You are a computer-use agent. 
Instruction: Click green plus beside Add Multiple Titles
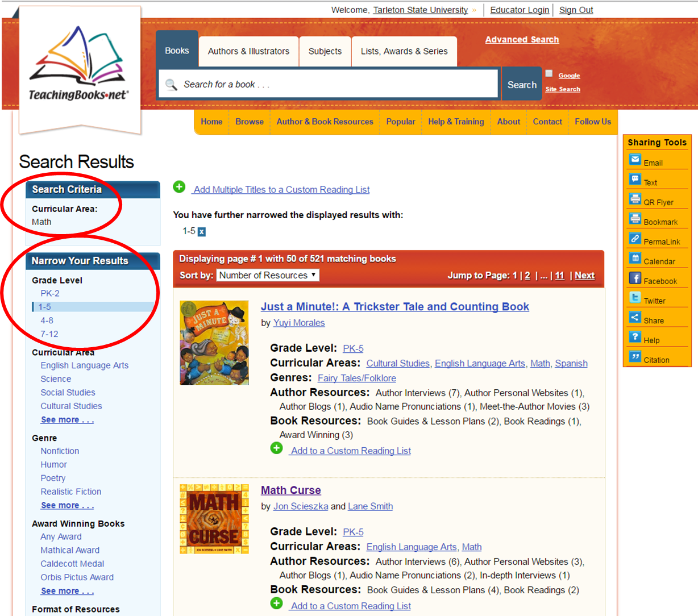(179, 187)
